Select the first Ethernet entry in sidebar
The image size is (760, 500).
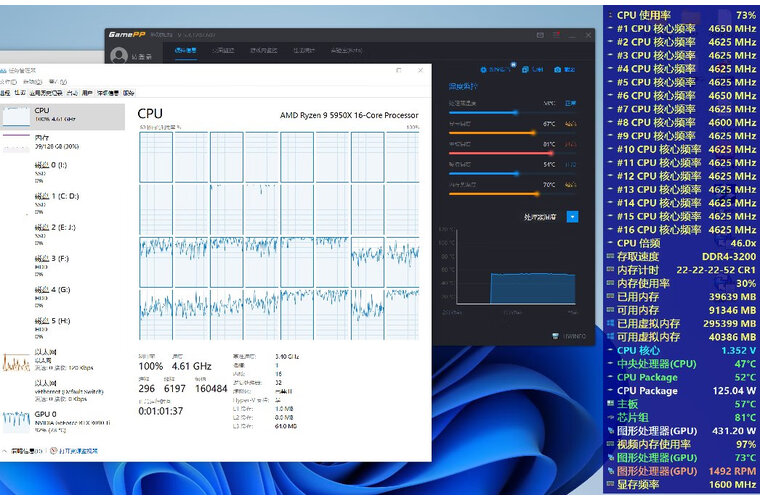click(46, 353)
